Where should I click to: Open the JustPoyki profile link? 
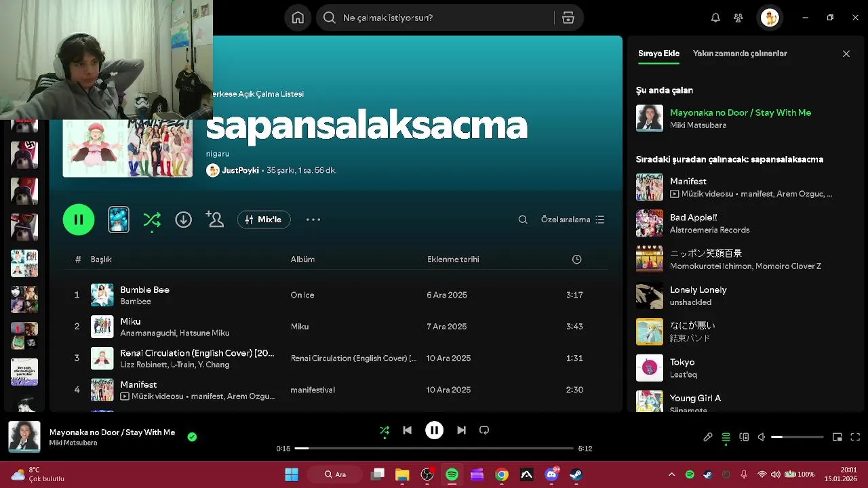pyautogui.click(x=240, y=171)
